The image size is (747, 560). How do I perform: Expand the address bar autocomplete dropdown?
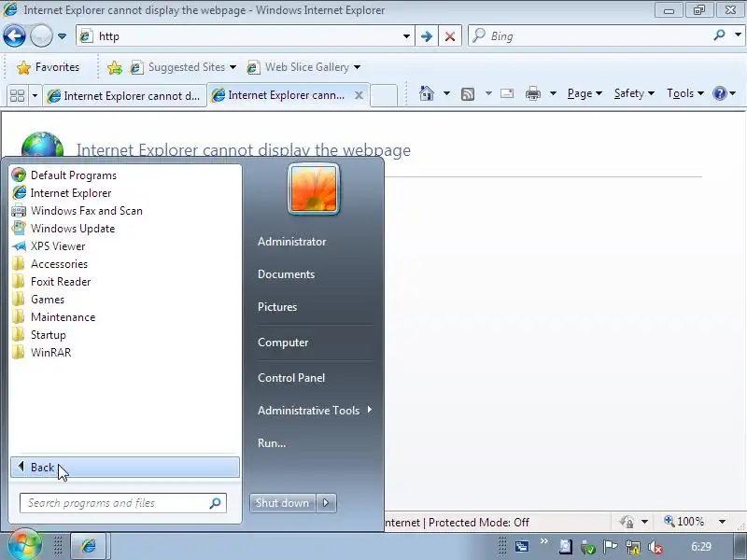406,36
